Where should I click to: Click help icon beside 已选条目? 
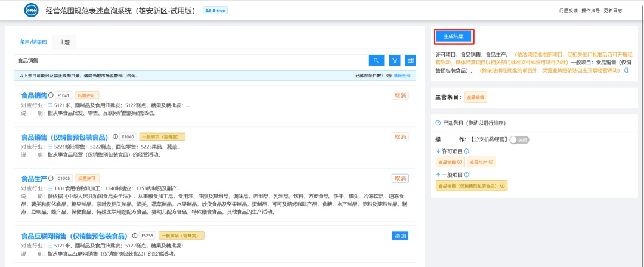click(x=438, y=123)
